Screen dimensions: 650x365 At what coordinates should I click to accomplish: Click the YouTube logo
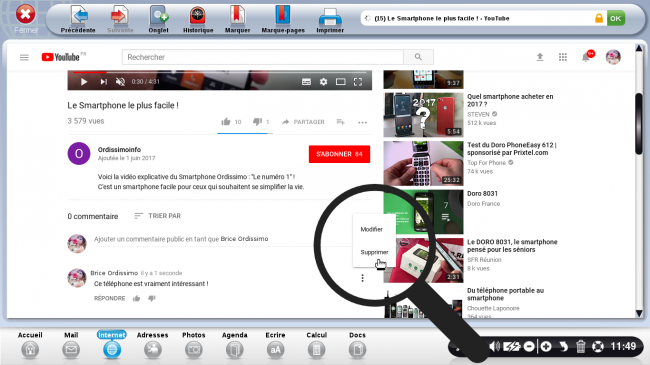pos(61,57)
